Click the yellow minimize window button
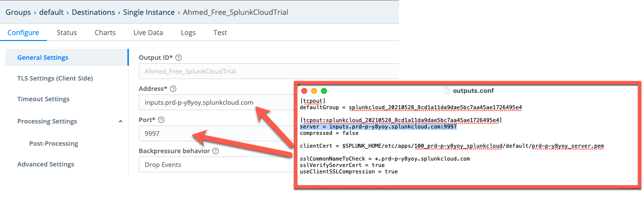This screenshot has height=205, width=644. 314,91
